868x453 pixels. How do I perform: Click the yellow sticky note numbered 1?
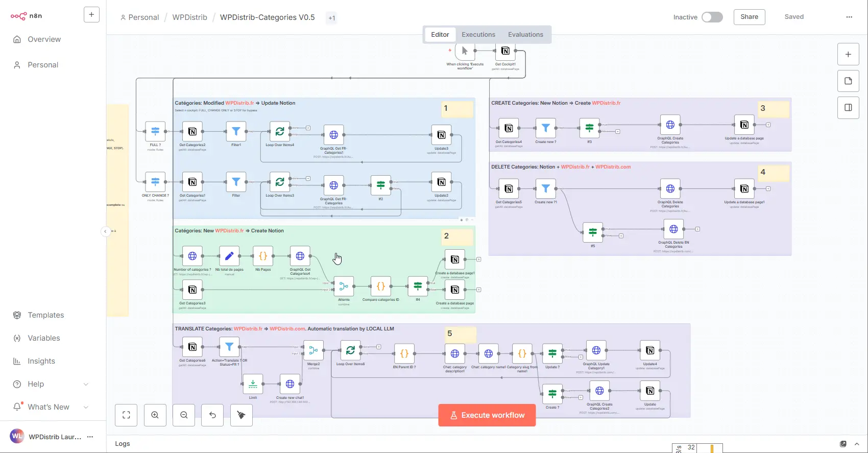[457, 109]
